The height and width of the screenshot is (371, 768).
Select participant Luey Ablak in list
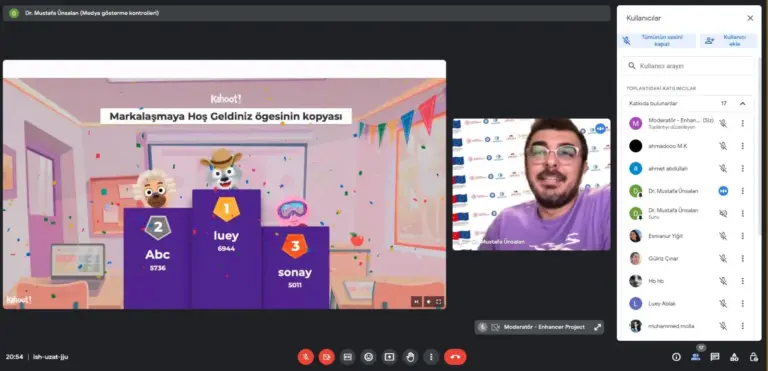pyautogui.click(x=686, y=304)
